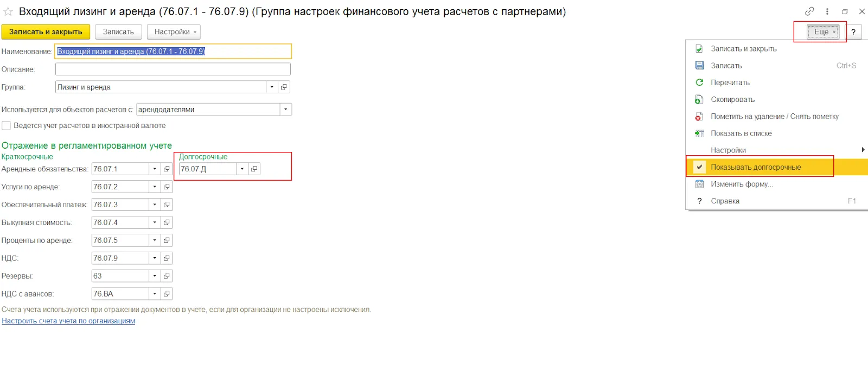Expand the Группа dropdown list
The width and height of the screenshot is (868, 371).
272,87
